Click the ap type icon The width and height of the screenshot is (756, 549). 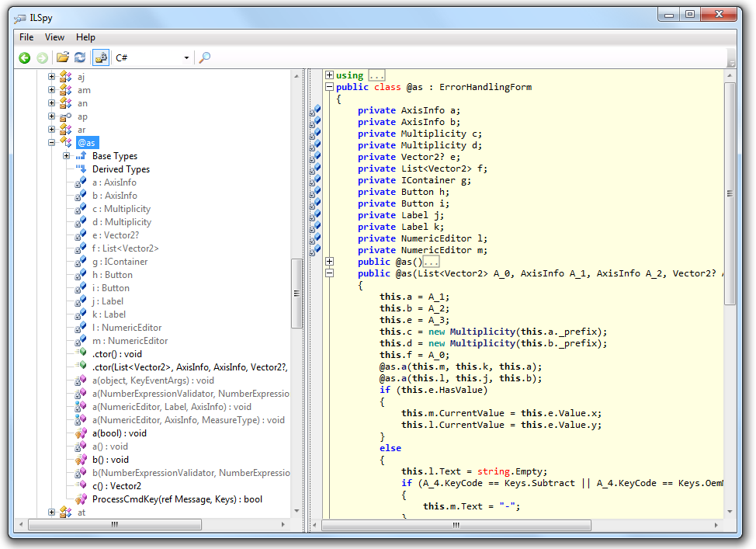(x=65, y=116)
